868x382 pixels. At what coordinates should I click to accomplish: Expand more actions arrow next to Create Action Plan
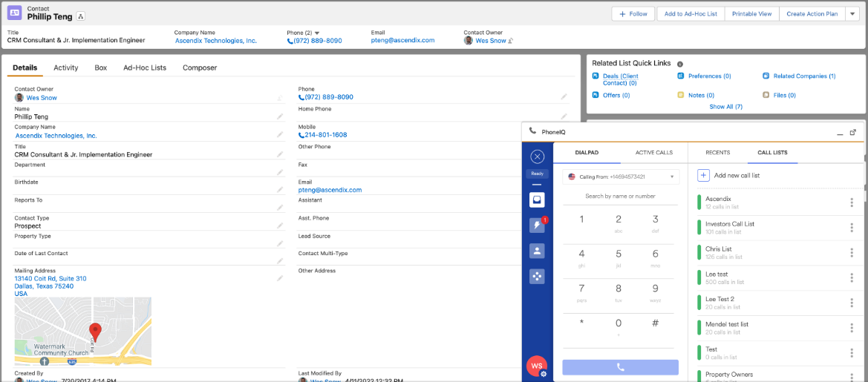click(x=852, y=14)
